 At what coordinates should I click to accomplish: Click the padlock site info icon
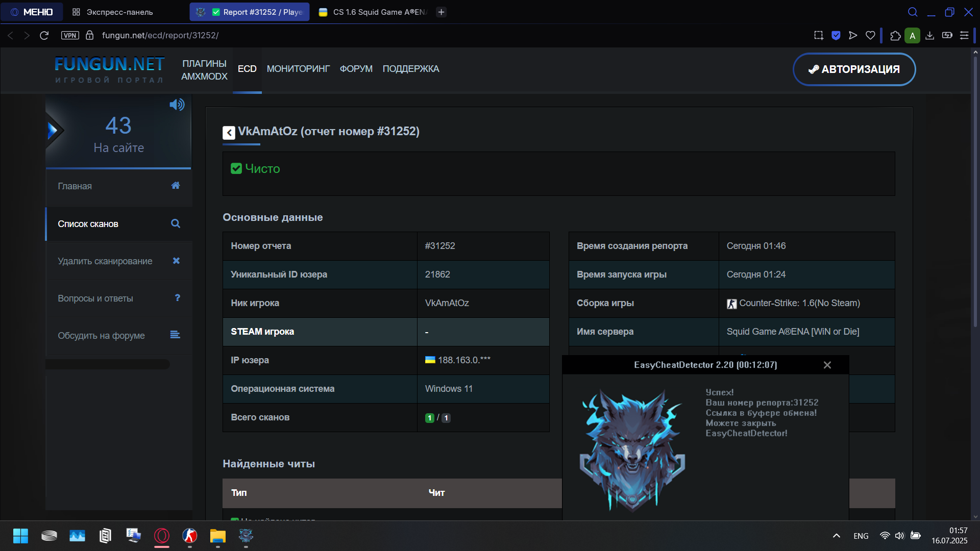click(x=90, y=35)
